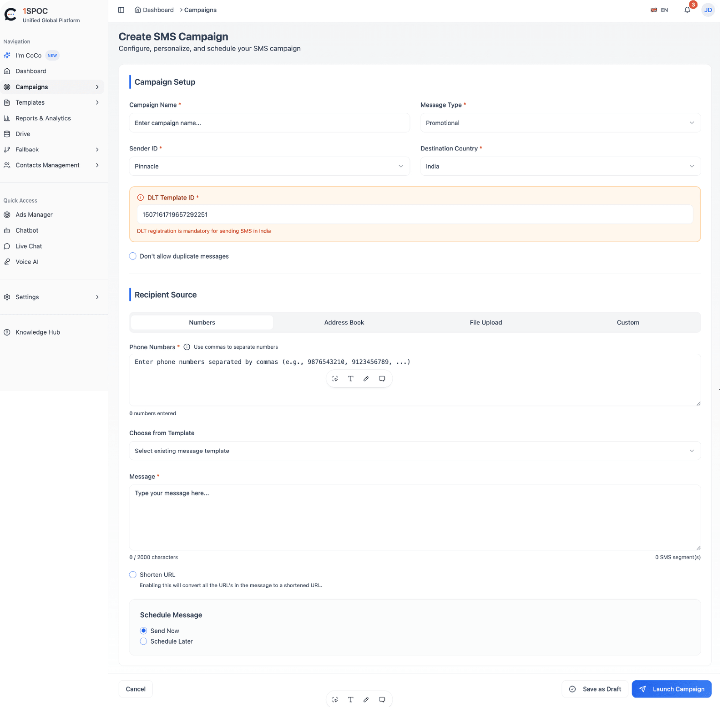This screenshot has height=707, width=728.
Task: Click the comment tool in phone numbers toolbar
Action: (382, 379)
